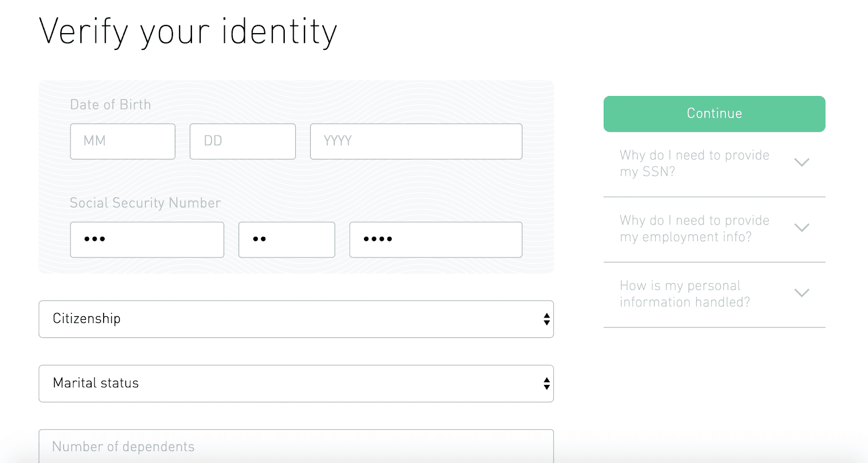Click the 'Date of Birth' label
The height and width of the screenshot is (463, 868).
(111, 105)
